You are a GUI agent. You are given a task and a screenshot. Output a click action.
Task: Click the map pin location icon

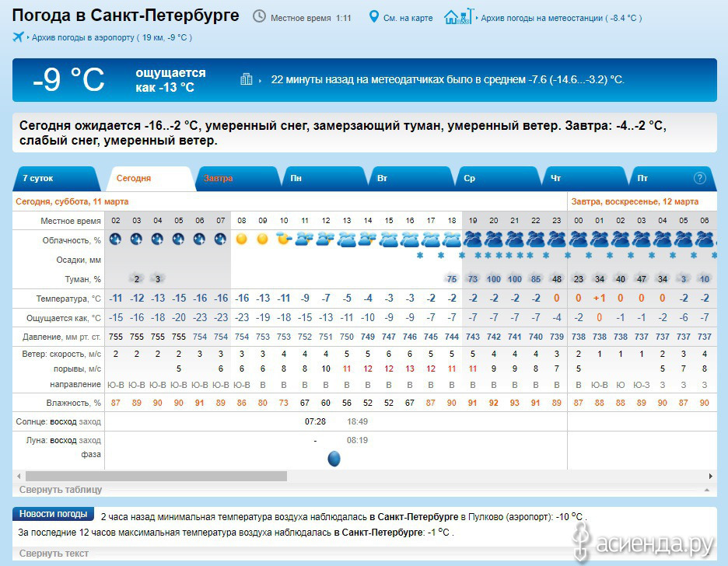click(x=374, y=16)
